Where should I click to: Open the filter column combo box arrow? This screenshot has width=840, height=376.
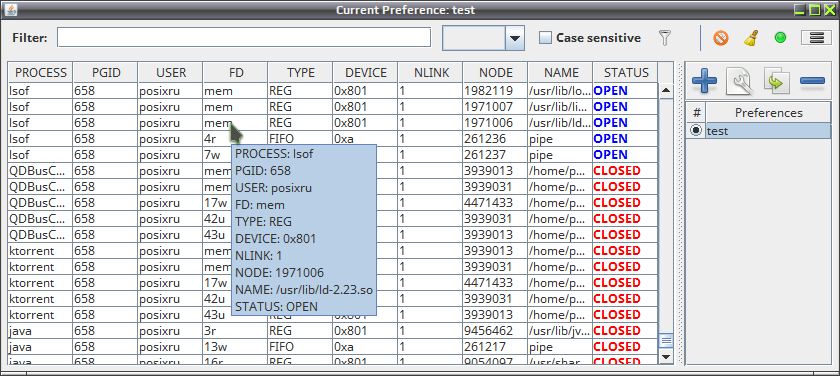(x=515, y=38)
